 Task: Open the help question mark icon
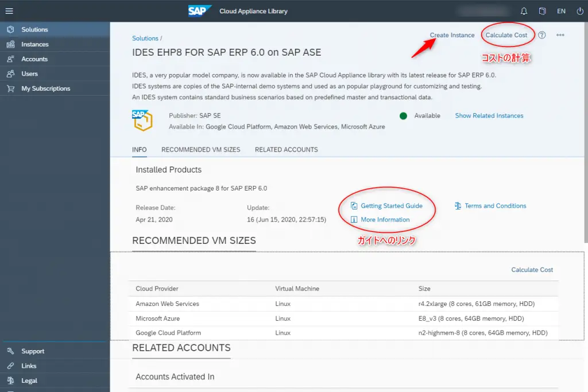542,35
